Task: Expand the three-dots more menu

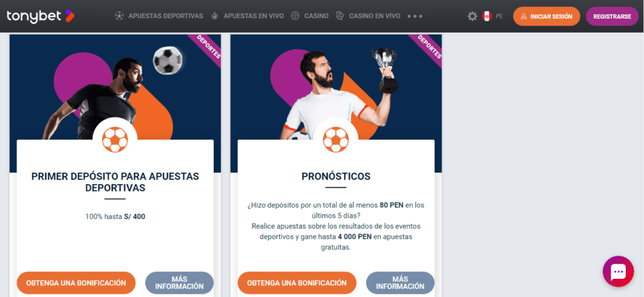Action: point(415,16)
